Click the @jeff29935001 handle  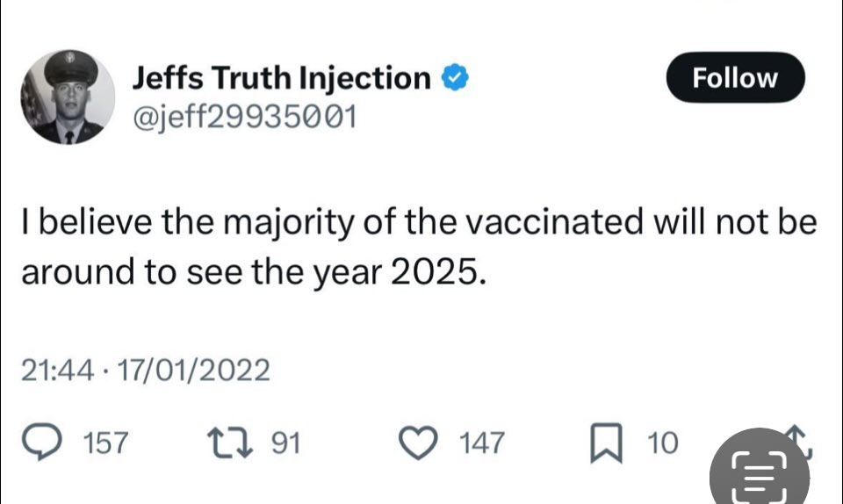click(244, 116)
